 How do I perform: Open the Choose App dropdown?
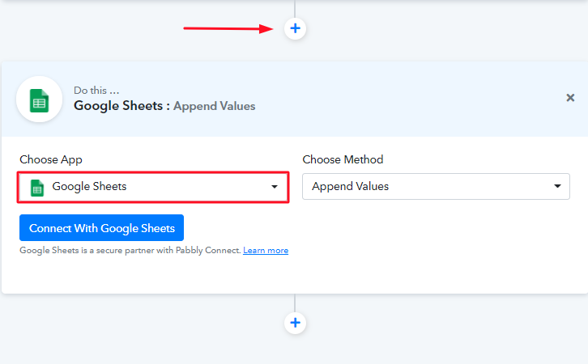[153, 187]
